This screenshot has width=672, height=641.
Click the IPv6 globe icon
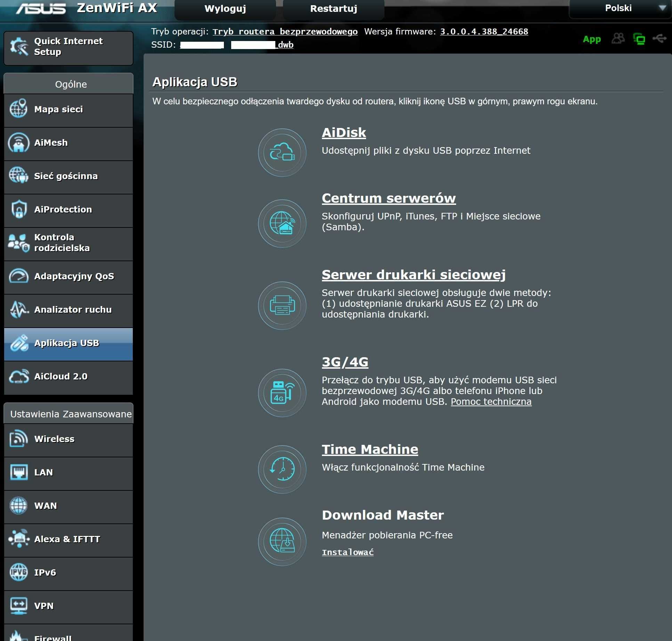coord(18,572)
